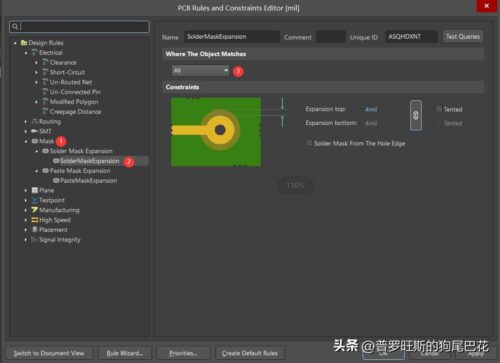The width and height of the screenshot is (500, 363).
Task: Click the Short-Circuit rule icon
Action: click(x=45, y=72)
